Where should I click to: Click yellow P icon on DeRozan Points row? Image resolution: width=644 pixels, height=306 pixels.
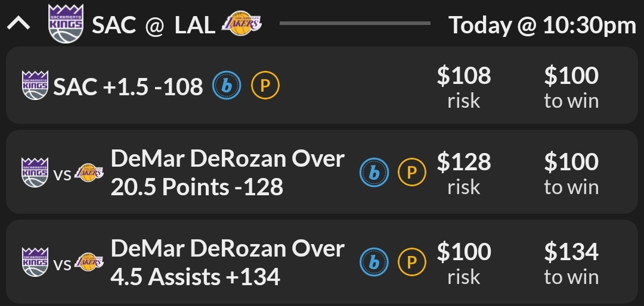412,173
